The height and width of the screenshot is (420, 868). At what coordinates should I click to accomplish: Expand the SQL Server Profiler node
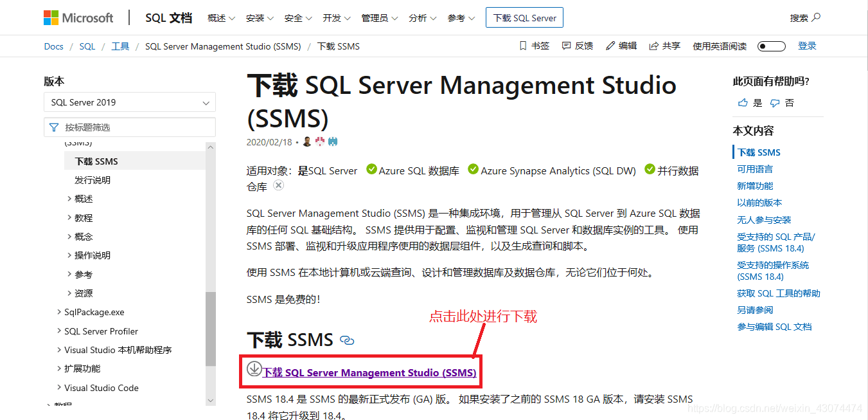pyautogui.click(x=59, y=331)
